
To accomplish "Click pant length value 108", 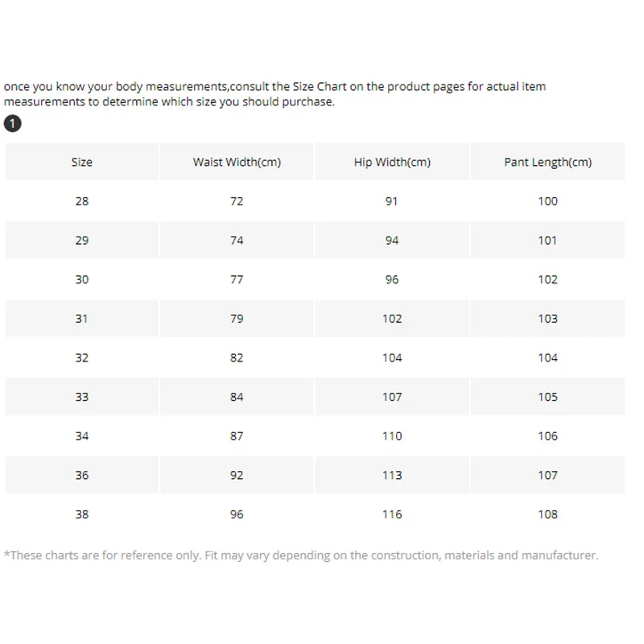I will click(x=547, y=514).
